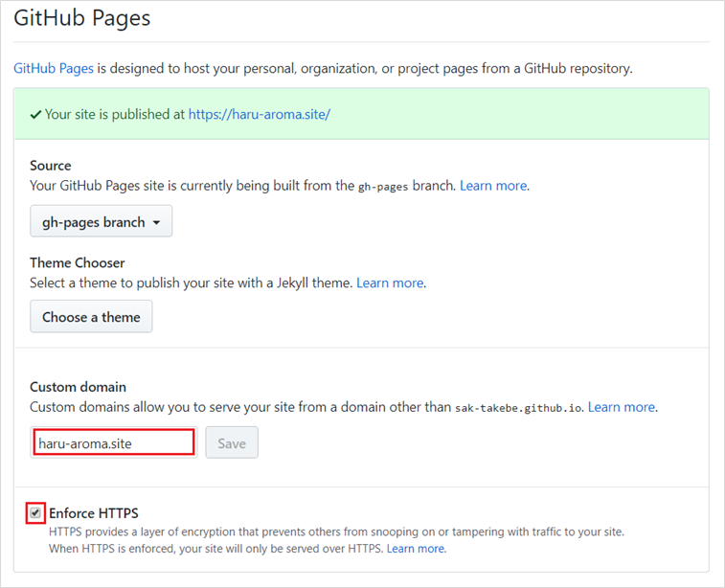Click the Choose a theme button
725x588 pixels.
coord(91,317)
